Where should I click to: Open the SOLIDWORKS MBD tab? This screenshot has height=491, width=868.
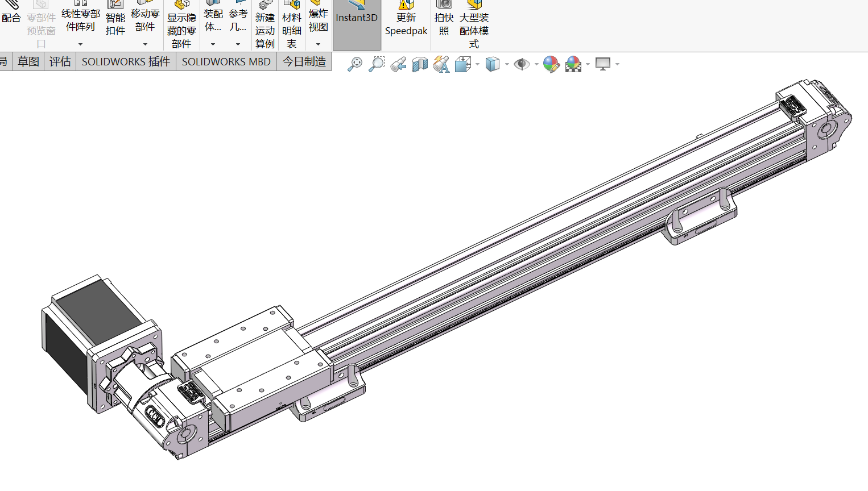226,61
